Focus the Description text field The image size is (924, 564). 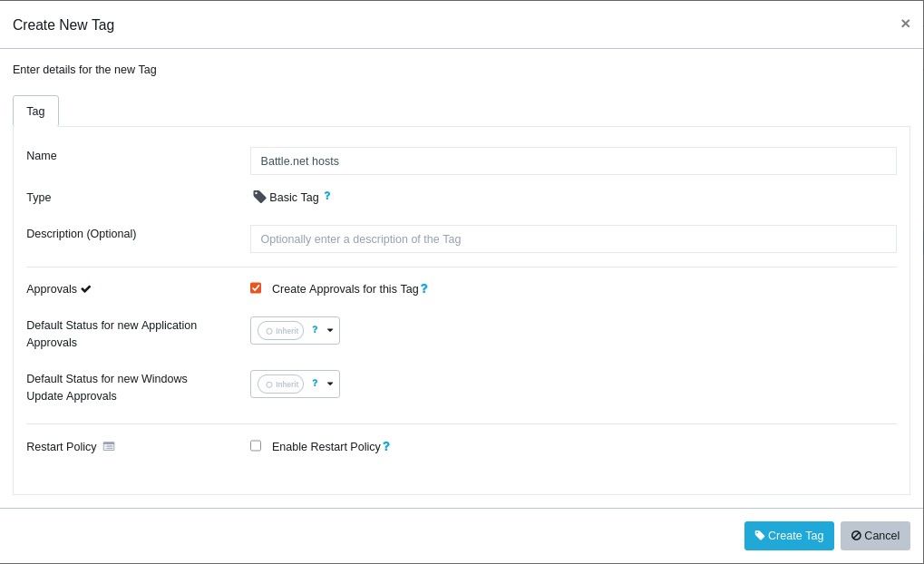coord(572,239)
